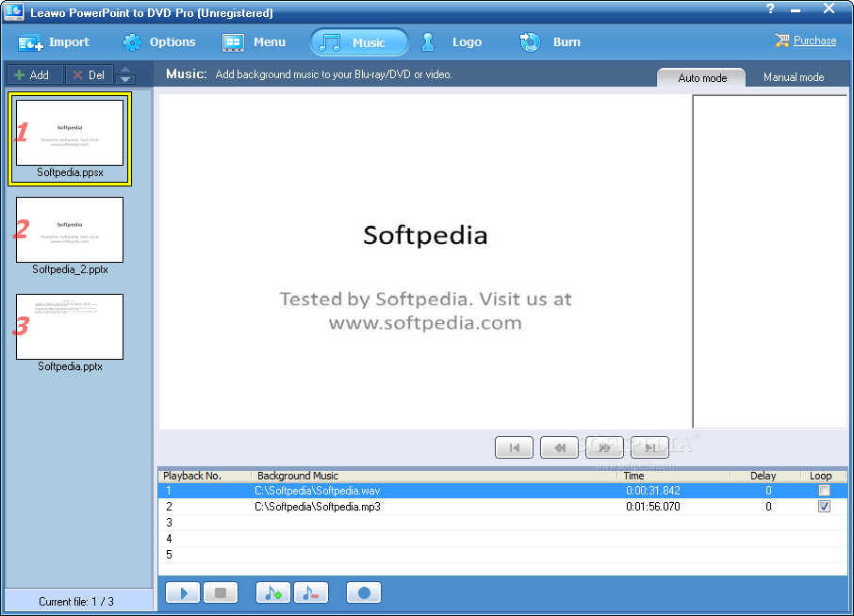Select empty playback row number 5
854x616 pixels.
[x=502, y=555]
